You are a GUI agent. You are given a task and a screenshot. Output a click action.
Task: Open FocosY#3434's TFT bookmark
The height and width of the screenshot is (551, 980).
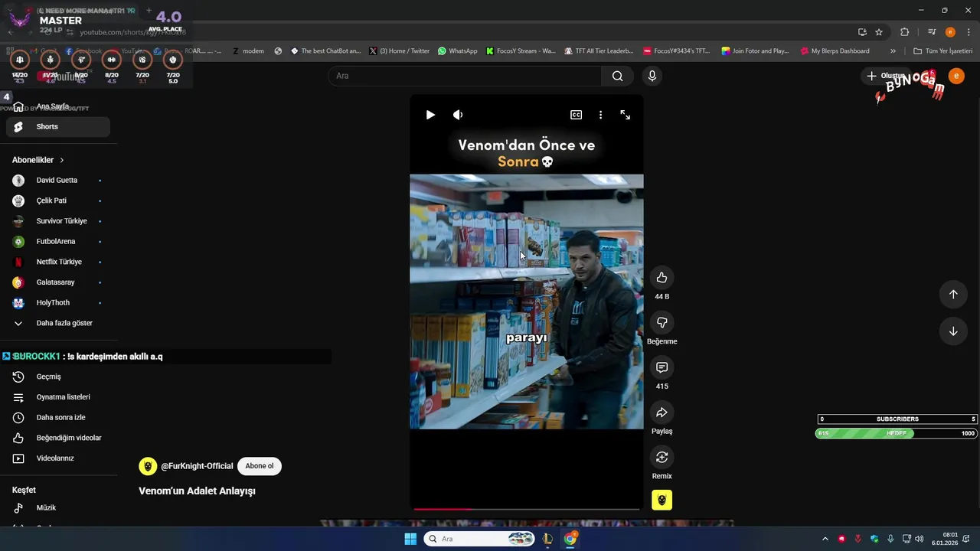677,51
